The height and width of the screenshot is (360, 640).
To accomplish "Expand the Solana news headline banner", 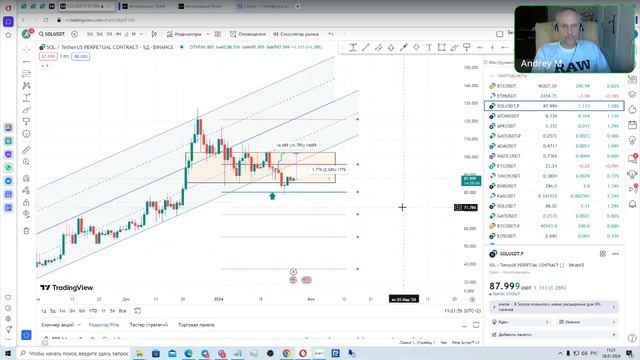I will (x=554, y=307).
